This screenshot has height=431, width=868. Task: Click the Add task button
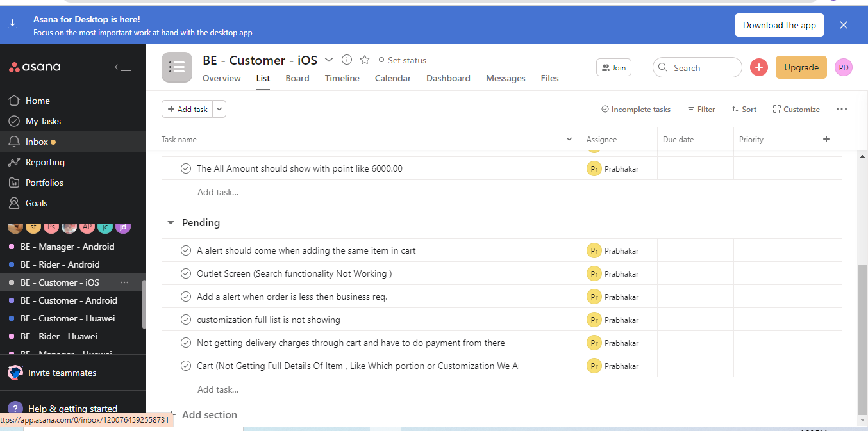(187, 110)
